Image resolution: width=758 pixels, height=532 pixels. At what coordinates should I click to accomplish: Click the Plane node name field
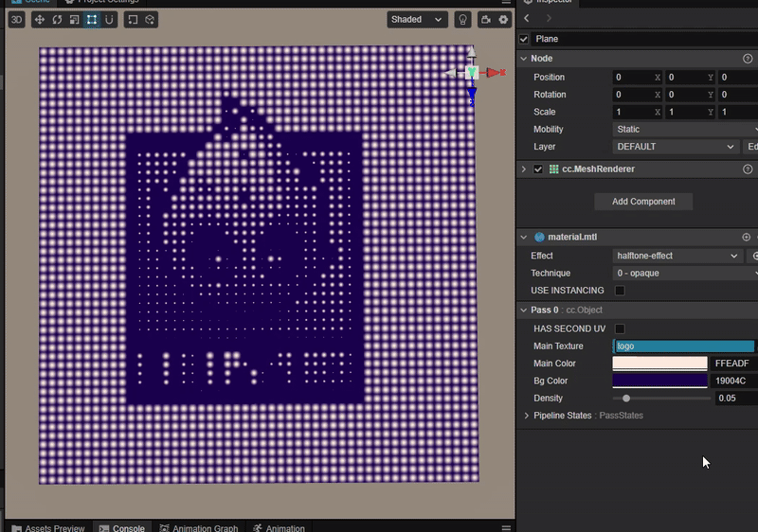(x=644, y=39)
